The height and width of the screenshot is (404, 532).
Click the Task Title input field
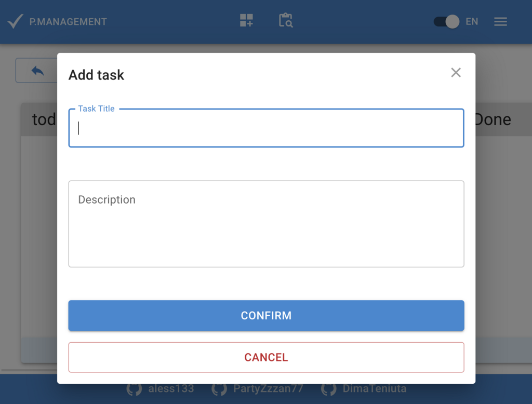click(x=266, y=128)
